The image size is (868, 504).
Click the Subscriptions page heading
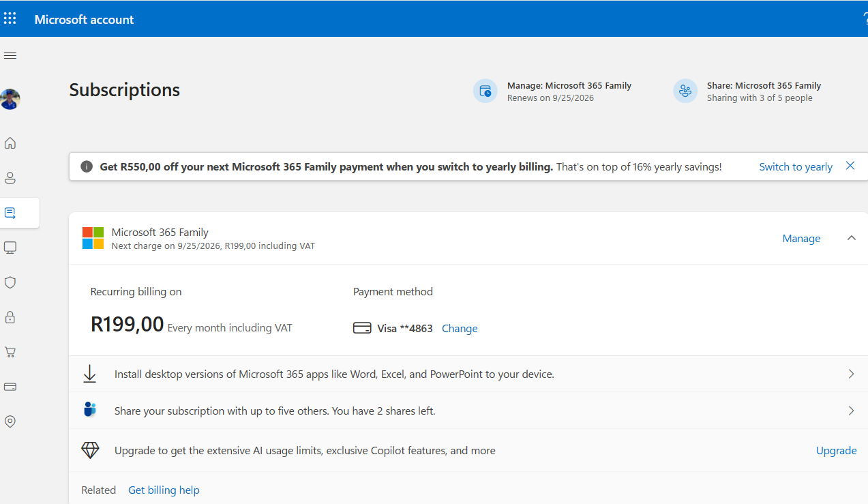pos(125,90)
